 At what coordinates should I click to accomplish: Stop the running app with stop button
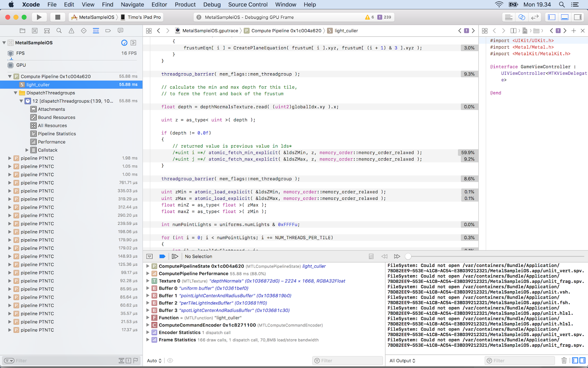58,17
